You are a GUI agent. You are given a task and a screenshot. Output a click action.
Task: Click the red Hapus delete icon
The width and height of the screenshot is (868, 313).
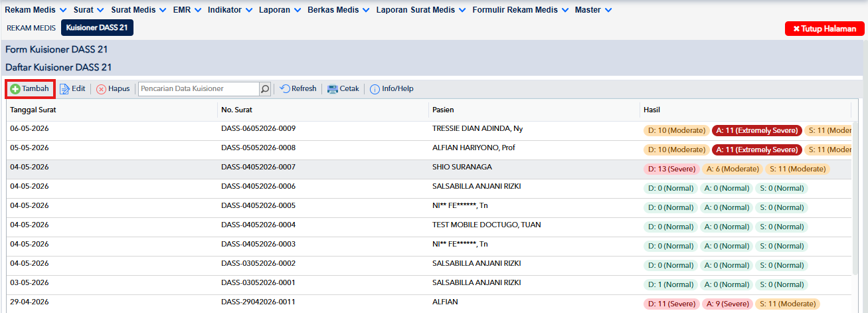pos(101,89)
